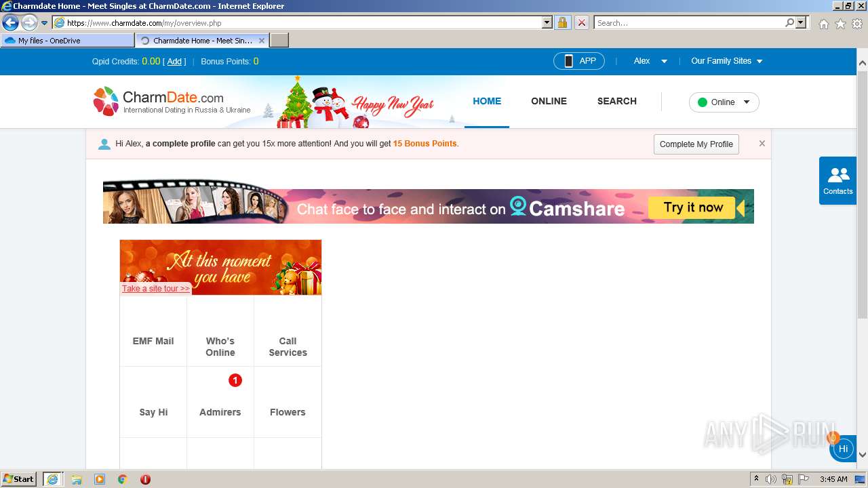868x488 pixels.
Task: Open the Favorites star icon
Action: point(840,24)
